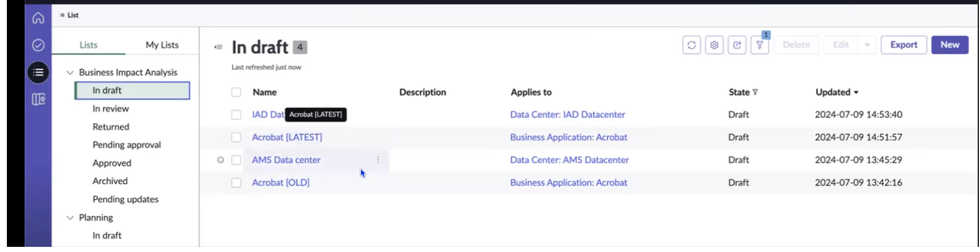Open the Home icon in sidebar
This screenshot has height=252, width=980.
(38, 18)
